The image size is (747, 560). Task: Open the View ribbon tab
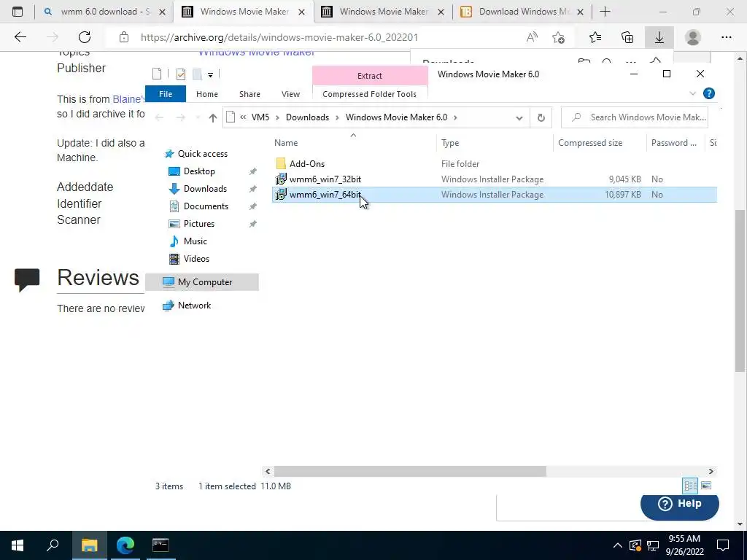click(x=290, y=94)
